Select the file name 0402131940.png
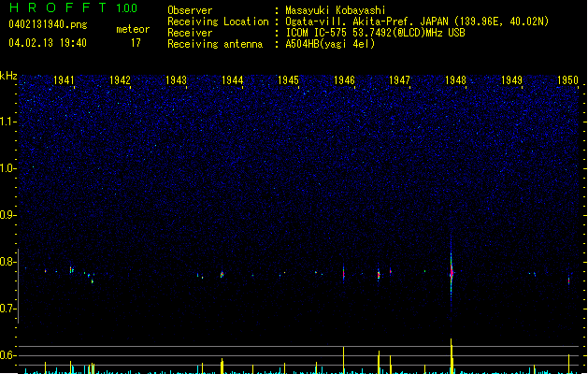This screenshot has width=588, height=374. pos(48,25)
